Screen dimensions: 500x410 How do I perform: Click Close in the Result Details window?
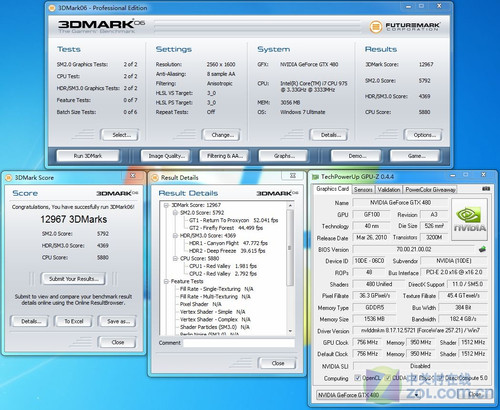coord(277,363)
